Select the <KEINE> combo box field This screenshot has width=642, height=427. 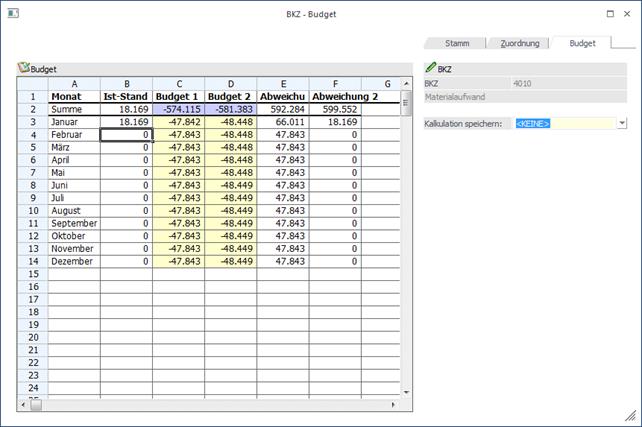[564, 123]
